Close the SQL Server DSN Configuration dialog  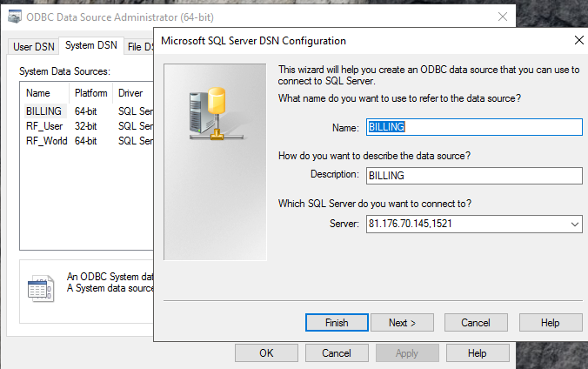pos(579,40)
